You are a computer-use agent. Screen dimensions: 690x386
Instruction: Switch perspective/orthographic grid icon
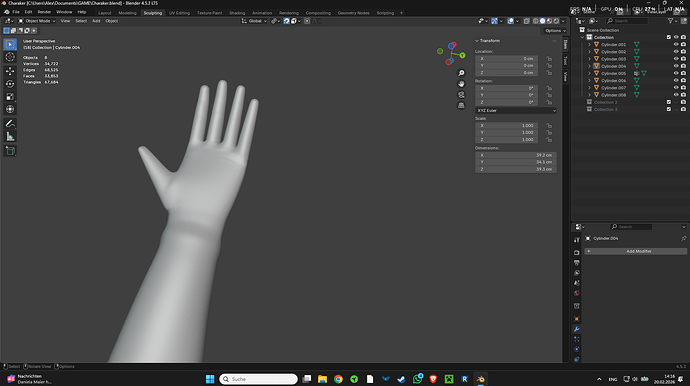(x=461, y=105)
